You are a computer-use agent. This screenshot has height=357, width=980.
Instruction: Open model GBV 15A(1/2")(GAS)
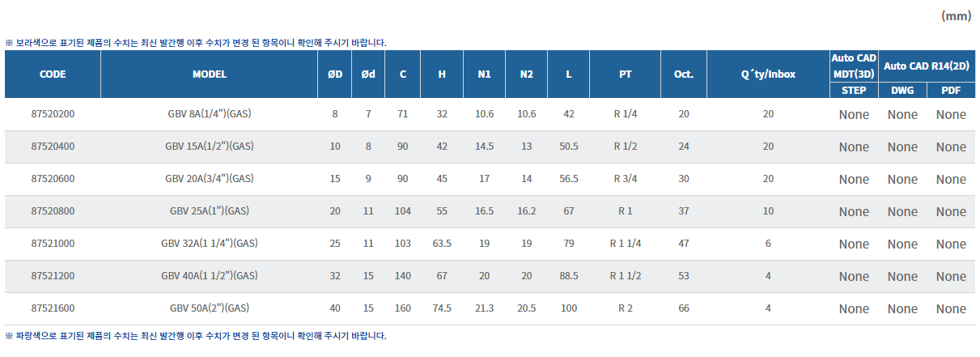[x=210, y=147]
